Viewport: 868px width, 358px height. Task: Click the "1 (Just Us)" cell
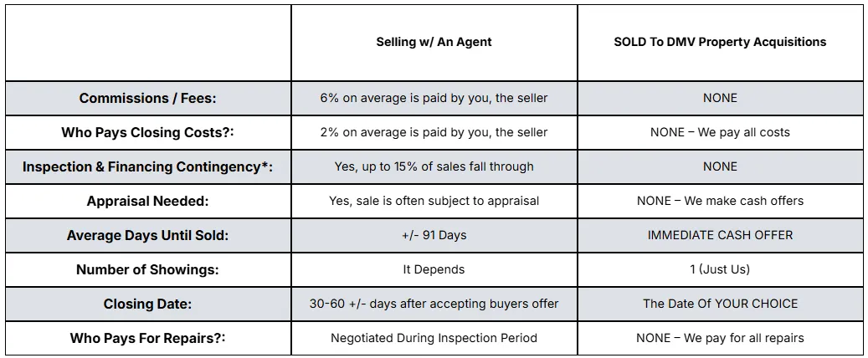point(720,269)
